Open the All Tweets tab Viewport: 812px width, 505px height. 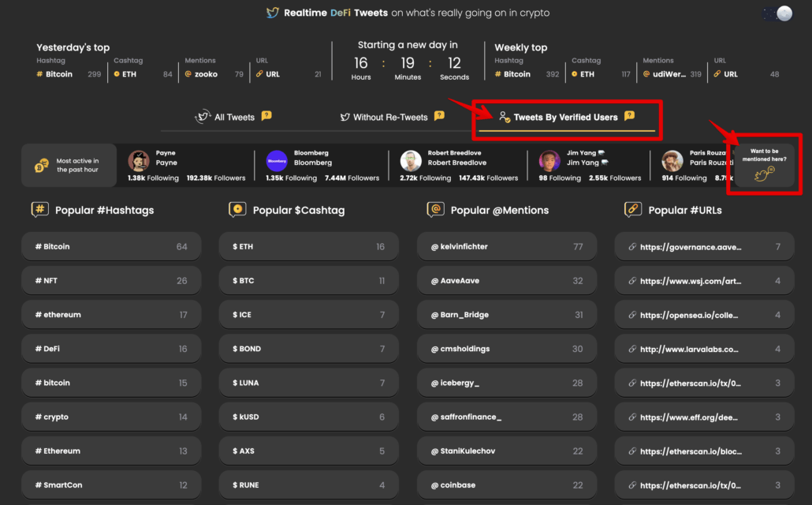coord(234,118)
